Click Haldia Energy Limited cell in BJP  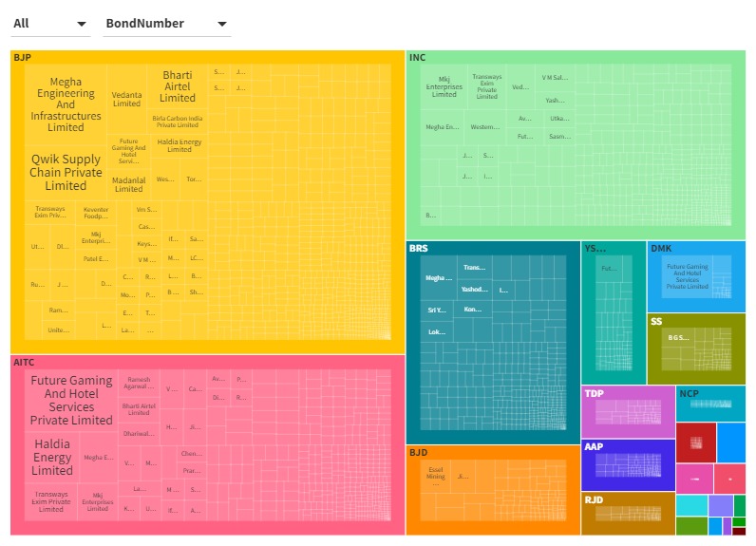[x=180, y=145]
